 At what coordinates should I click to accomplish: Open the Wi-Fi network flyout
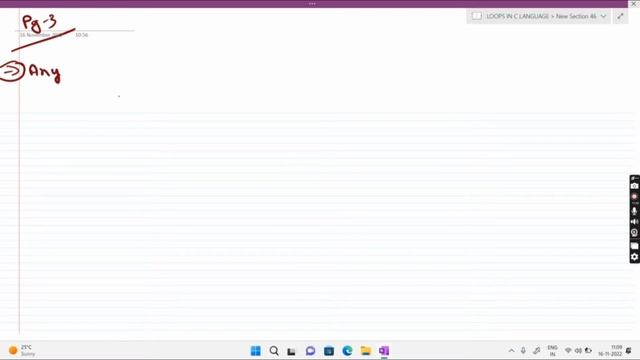click(x=568, y=351)
